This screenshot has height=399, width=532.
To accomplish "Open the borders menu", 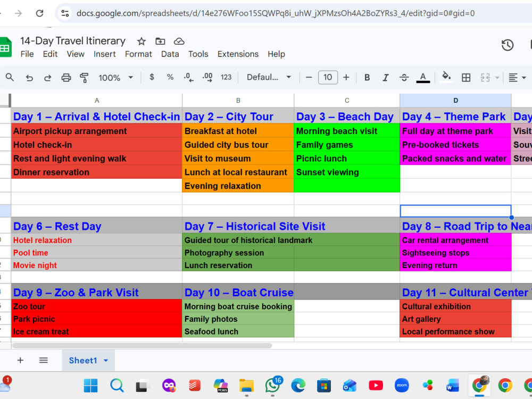I will [466, 78].
